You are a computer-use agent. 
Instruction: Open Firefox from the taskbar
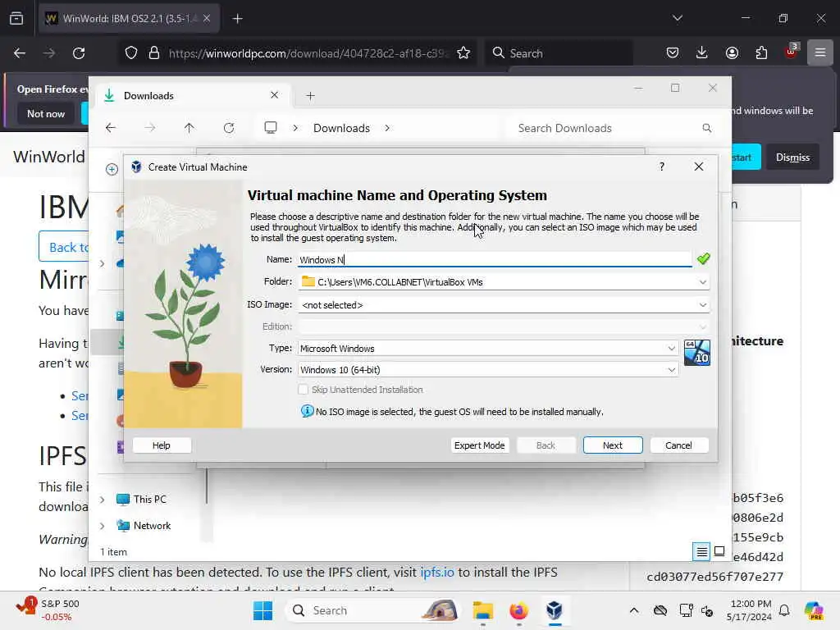pos(518,610)
